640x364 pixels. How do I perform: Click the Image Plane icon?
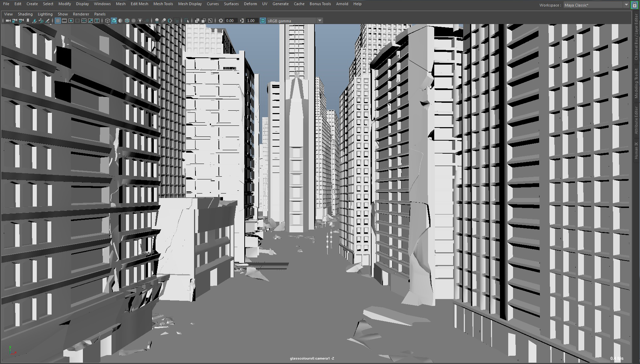[x=34, y=21]
